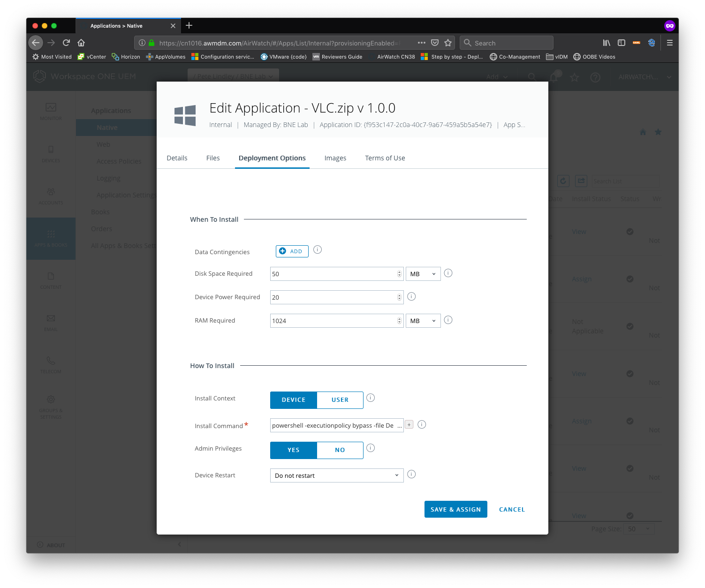
Task: Open Disk Space Required unit dropdown
Action: pyautogui.click(x=423, y=274)
